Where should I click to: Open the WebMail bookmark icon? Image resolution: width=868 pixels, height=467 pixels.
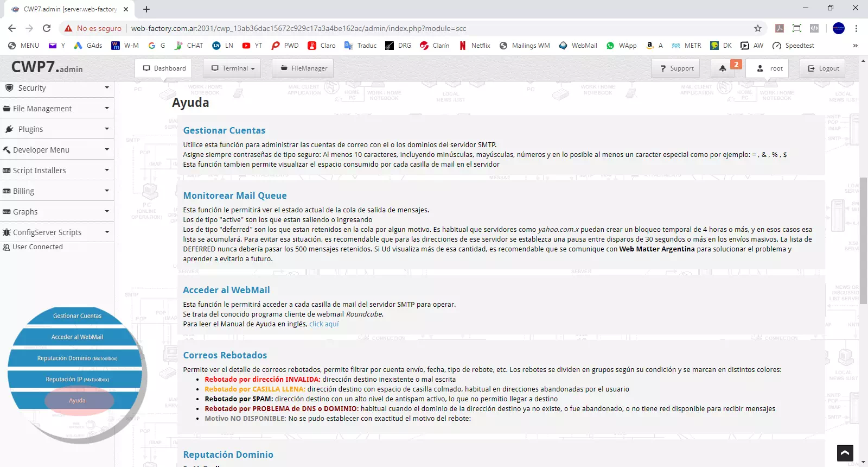pyautogui.click(x=564, y=46)
